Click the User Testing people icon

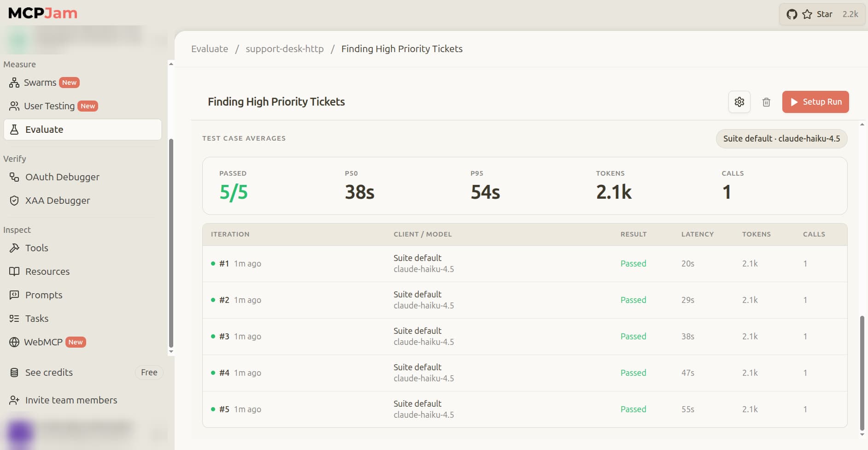pos(14,106)
